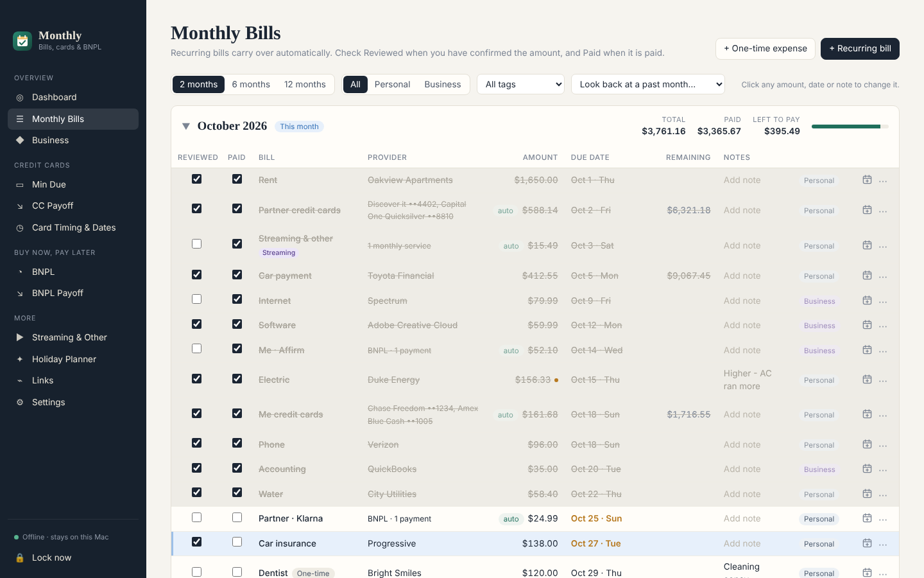Open the Dashboard icon in sidebar
The image size is (924, 578).
(20, 98)
